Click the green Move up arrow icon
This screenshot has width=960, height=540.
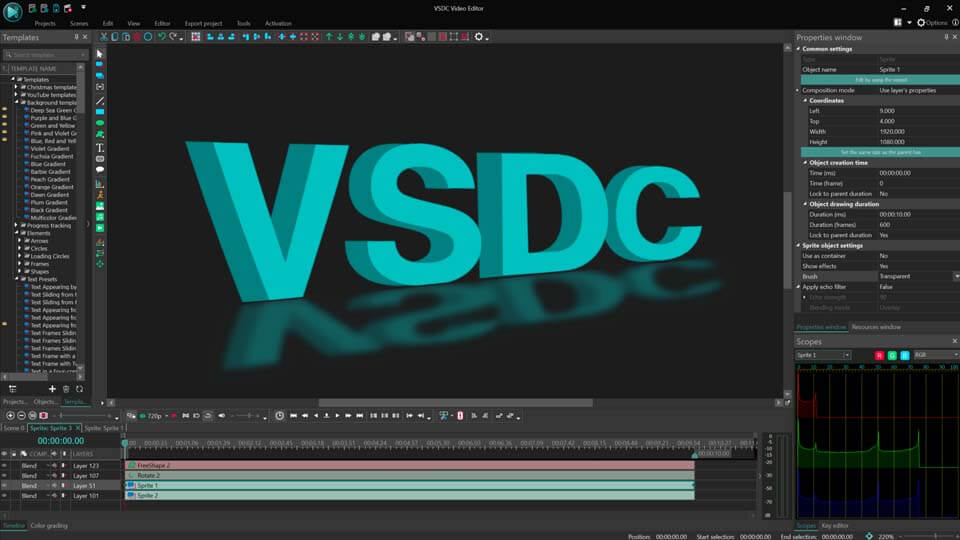coord(329,37)
